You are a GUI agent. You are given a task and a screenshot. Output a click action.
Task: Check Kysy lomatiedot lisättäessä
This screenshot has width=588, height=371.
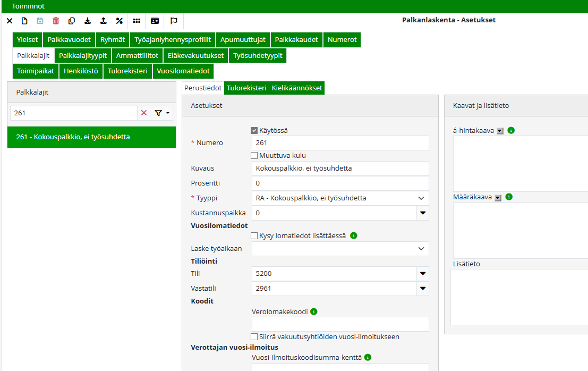(x=254, y=235)
